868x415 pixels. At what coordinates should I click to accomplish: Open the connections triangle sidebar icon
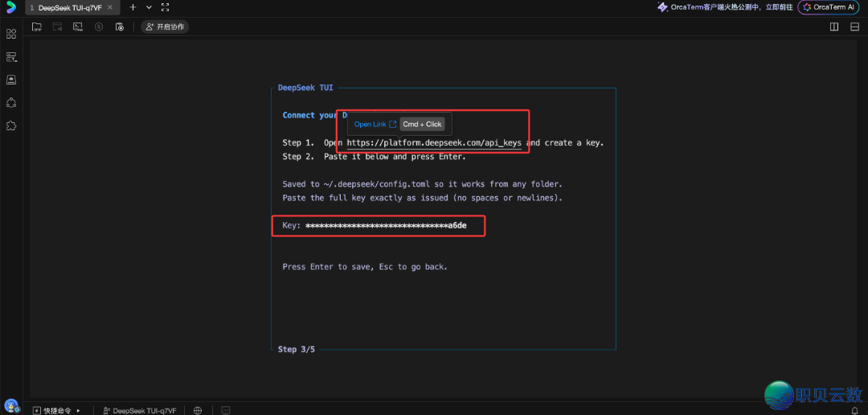[x=11, y=102]
